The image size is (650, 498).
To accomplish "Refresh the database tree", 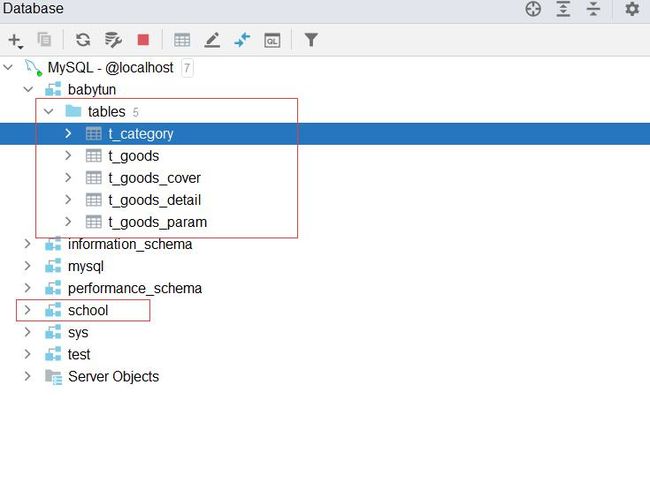I will [83, 40].
